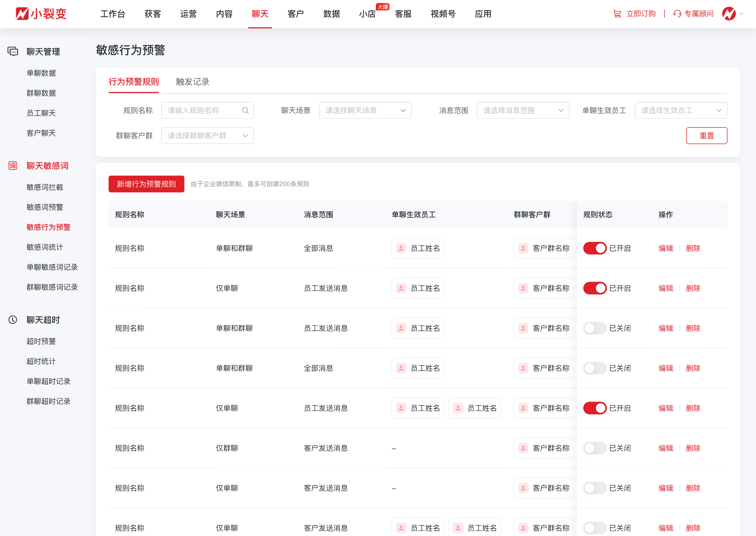This screenshot has width=756, height=536.
Task: Open 单聊敏感词记录 in sidebar
Action: point(52,267)
